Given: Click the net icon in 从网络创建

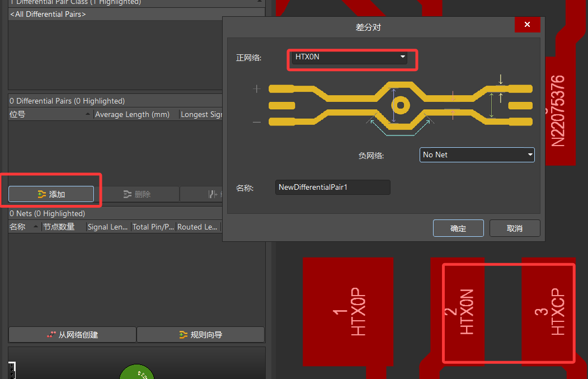Looking at the screenshot, I should [x=51, y=335].
